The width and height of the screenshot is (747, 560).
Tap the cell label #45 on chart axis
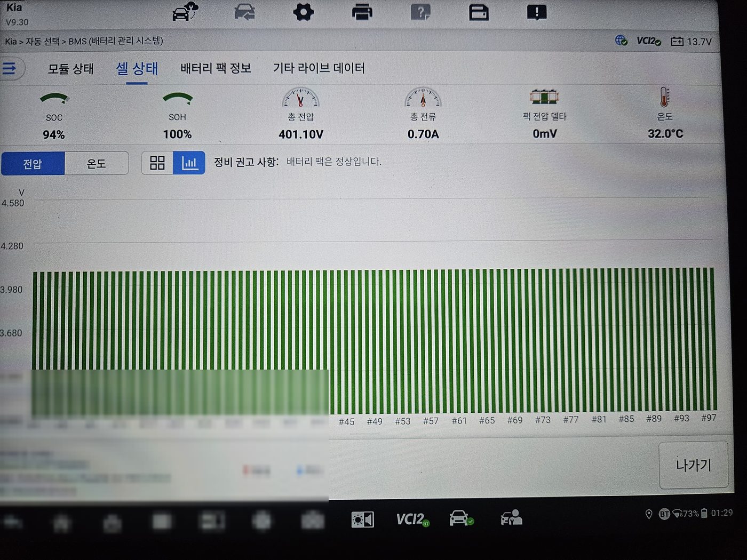click(346, 422)
